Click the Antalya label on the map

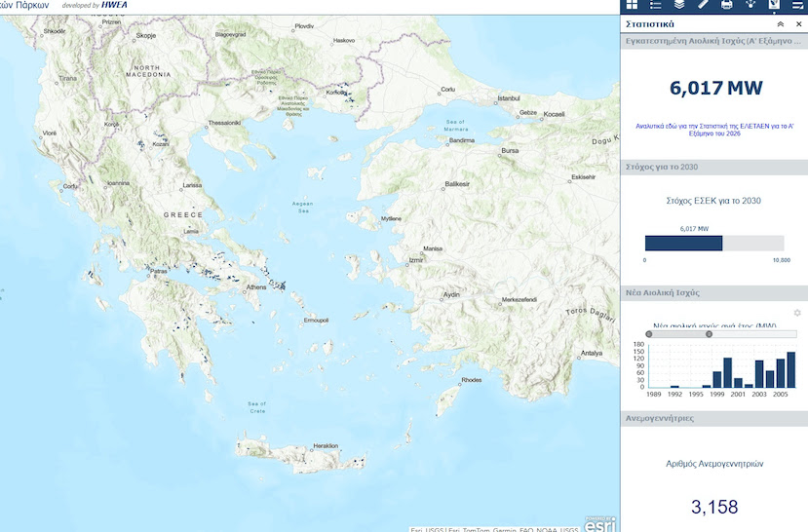(592, 354)
